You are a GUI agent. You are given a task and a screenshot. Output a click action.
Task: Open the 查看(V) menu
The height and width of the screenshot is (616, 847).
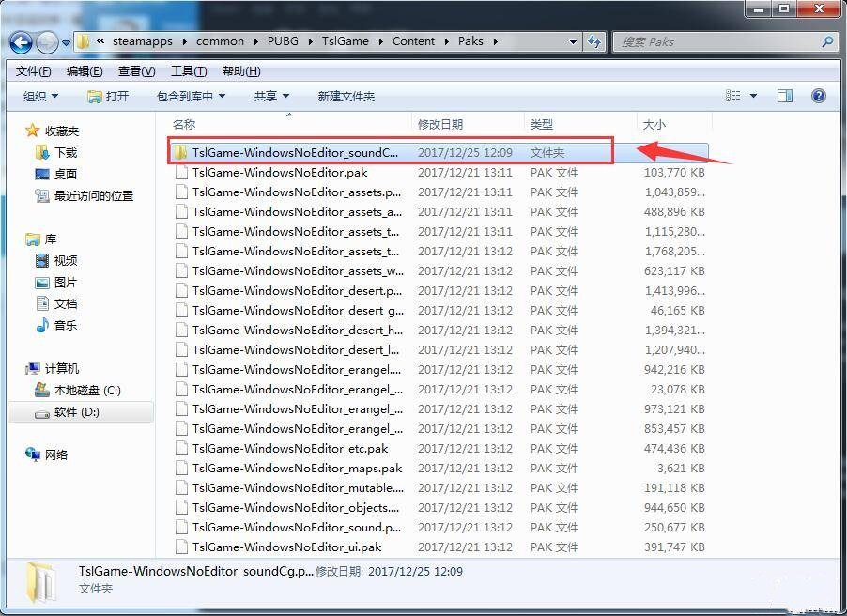[137, 71]
